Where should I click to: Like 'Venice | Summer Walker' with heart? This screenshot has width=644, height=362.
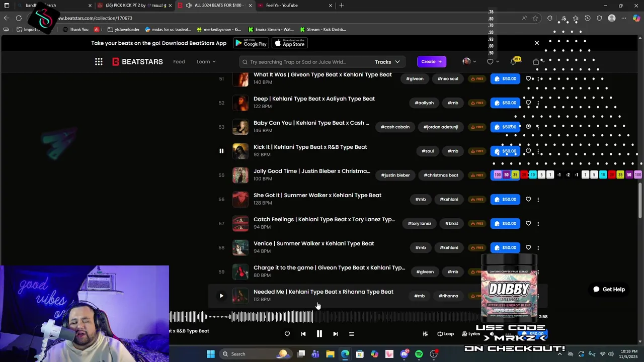[x=528, y=247]
